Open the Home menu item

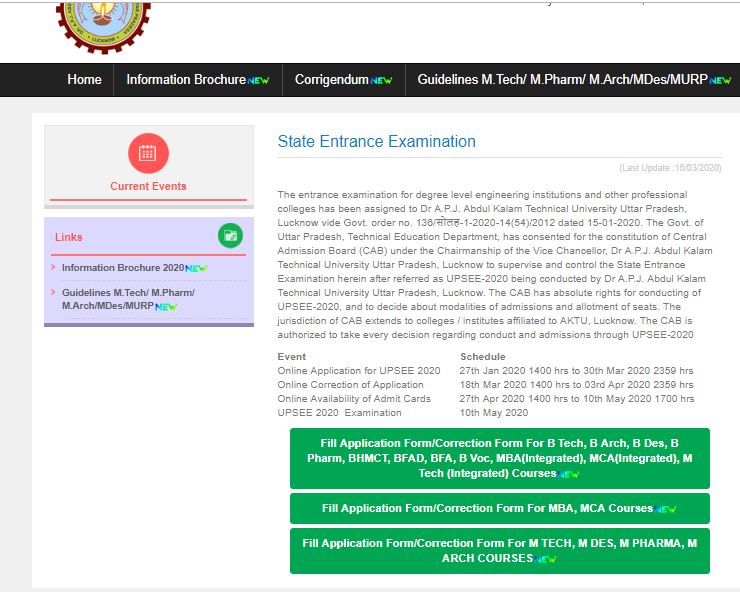(84, 80)
